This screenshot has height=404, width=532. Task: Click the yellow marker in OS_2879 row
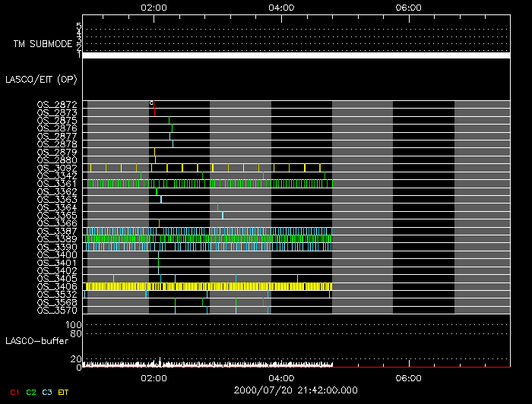click(x=154, y=152)
